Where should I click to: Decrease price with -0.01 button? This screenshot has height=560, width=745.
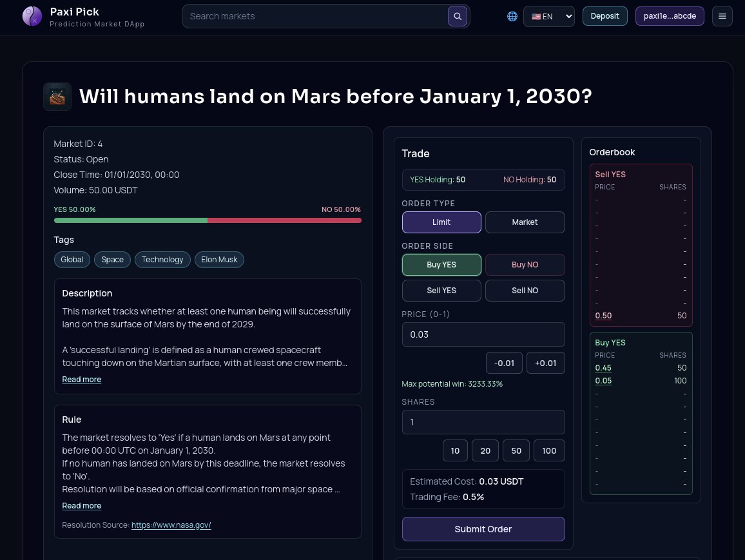tap(504, 363)
